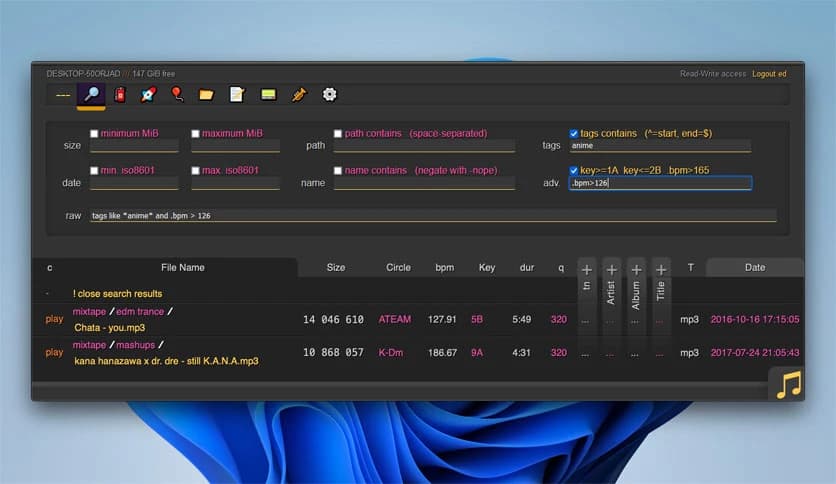Viewport: 836px width, 484px height.
Task: Expand the hidden .tn column with its plus
Action: (586, 270)
